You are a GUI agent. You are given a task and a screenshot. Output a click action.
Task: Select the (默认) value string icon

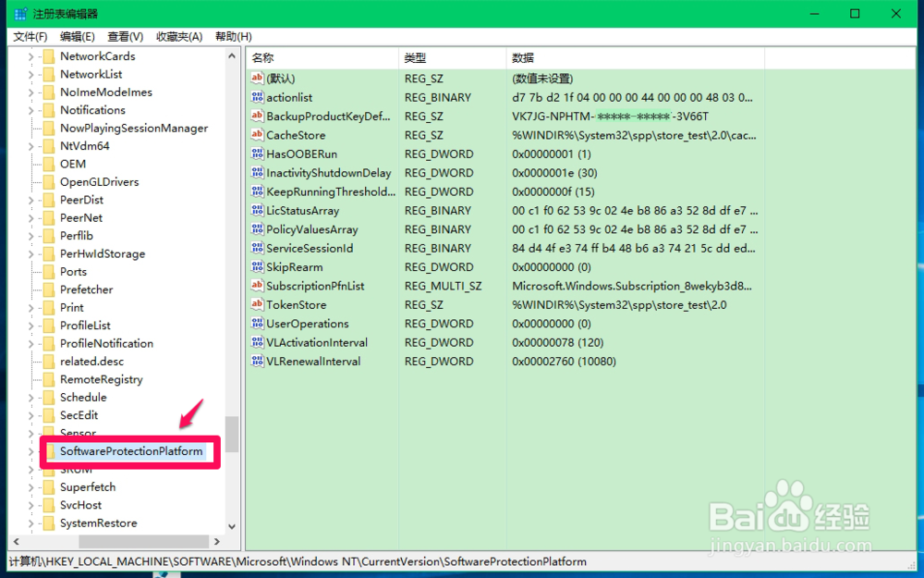257,78
